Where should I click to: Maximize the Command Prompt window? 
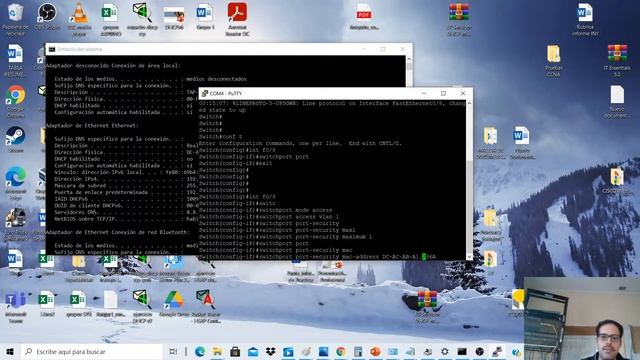[383, 49]
